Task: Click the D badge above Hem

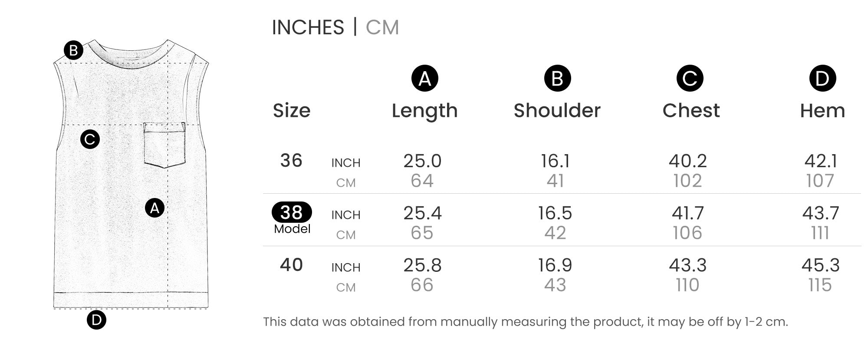Action: tap(822, 79)
